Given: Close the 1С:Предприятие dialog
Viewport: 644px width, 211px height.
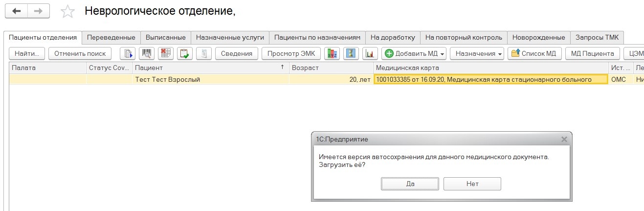Looking at the screenshot, I should pyautogui.click(x=564, y=140).
